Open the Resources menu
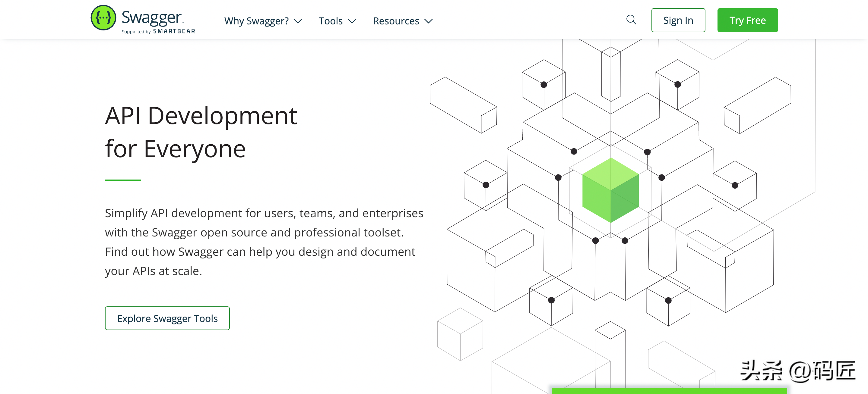This screenshot has width=868, height=394. 403,21
